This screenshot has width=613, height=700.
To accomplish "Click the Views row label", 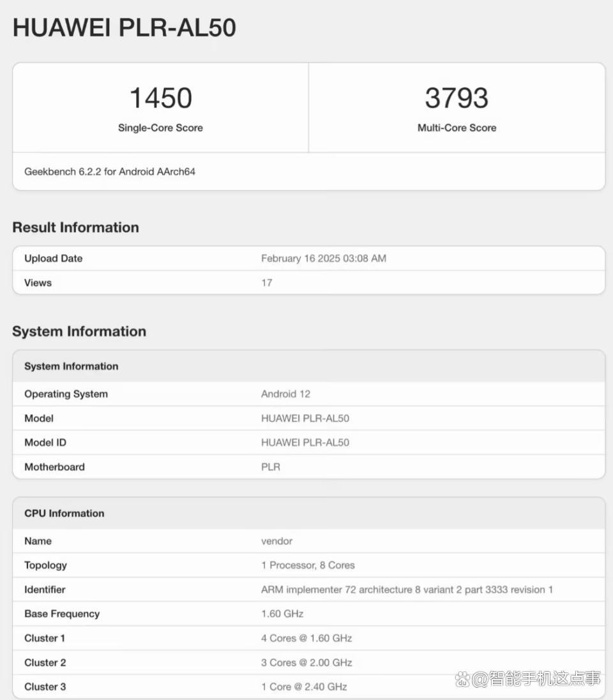I will coord(38,283).
